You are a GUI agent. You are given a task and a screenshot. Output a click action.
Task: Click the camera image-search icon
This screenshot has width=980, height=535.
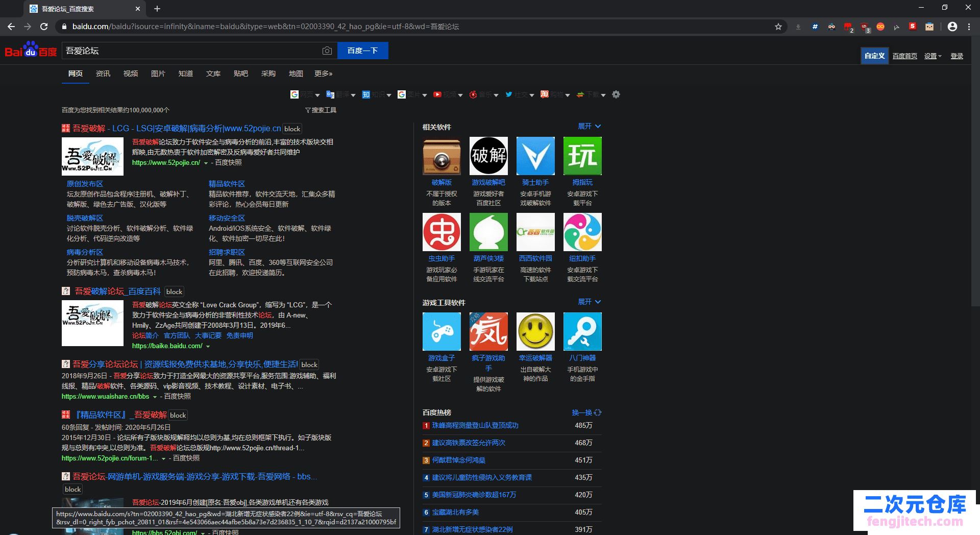pyautogui.click(x=327, y=51)
